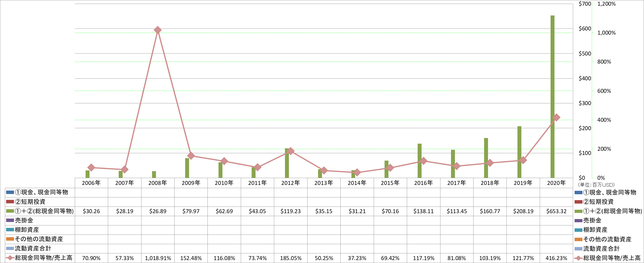This screenshot has width=644, height=263.
Task: Select the 2019年 green bar
Action: (519, 152)
